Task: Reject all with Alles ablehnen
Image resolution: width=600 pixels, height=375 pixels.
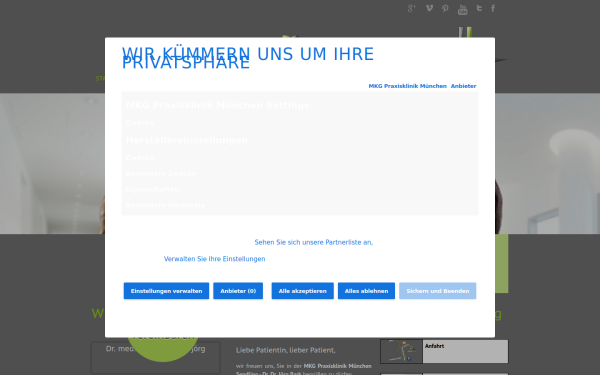Action: pos(366,291)
